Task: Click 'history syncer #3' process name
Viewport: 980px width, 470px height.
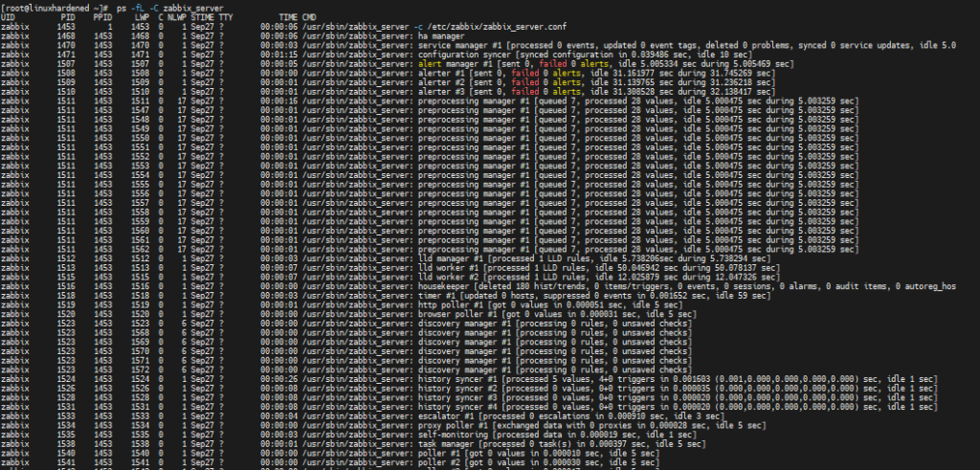Action: (457, 397)
